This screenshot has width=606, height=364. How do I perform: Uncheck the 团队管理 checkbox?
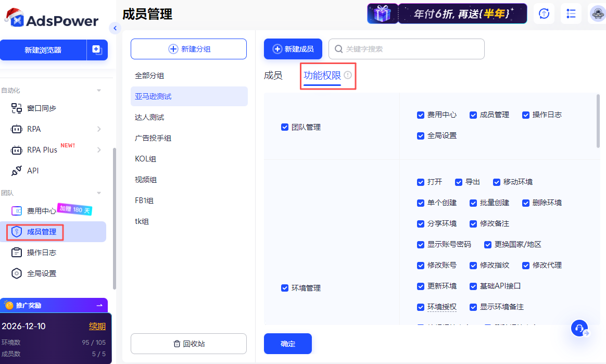[x=285, y=127]
